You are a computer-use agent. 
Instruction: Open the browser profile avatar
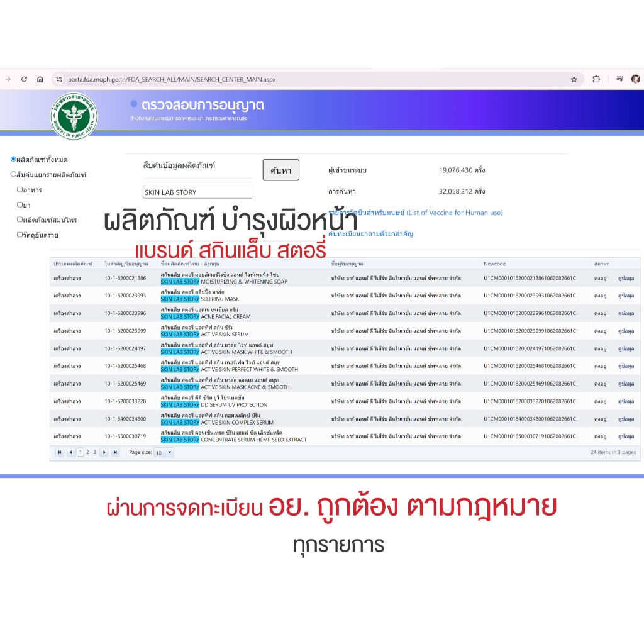(x=635, y=79)
